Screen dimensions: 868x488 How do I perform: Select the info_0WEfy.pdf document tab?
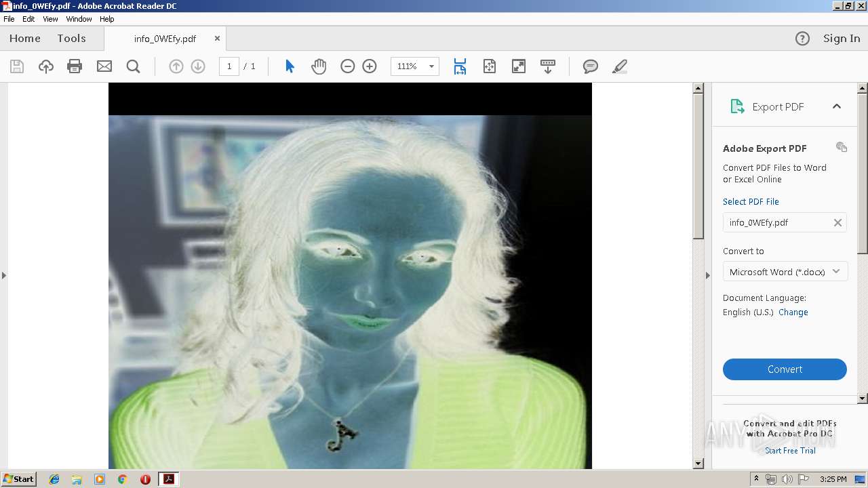point(165,39)
